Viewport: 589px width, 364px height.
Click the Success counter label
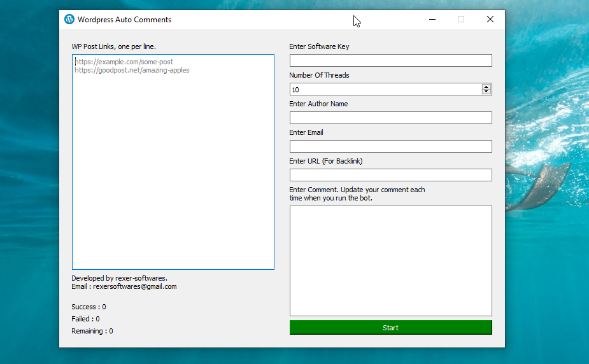89,307
